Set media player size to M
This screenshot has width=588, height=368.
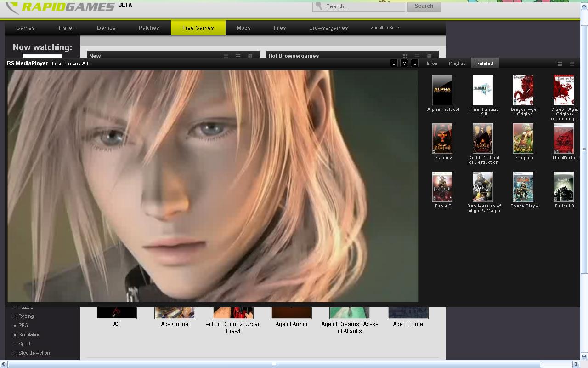404,63
